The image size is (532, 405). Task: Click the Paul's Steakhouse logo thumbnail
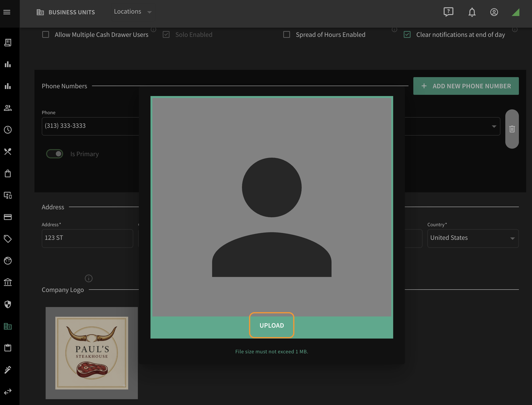[x=92, y=353]
